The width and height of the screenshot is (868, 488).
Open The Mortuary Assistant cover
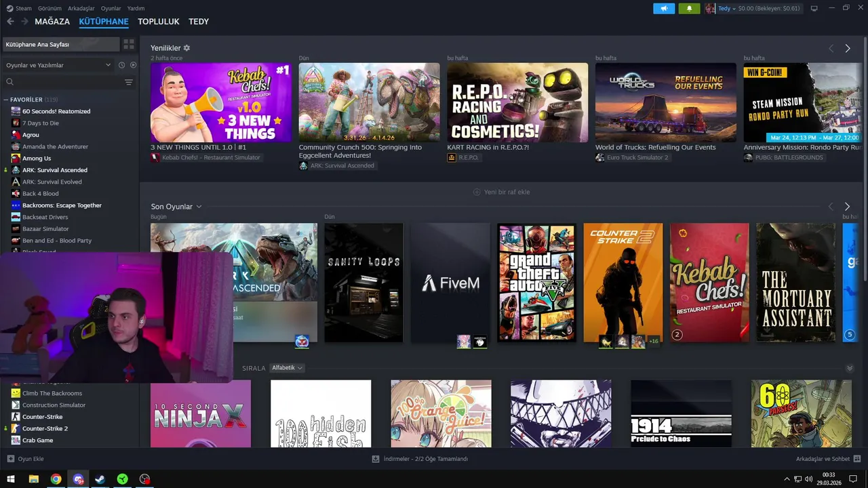(x=796, y=283)
